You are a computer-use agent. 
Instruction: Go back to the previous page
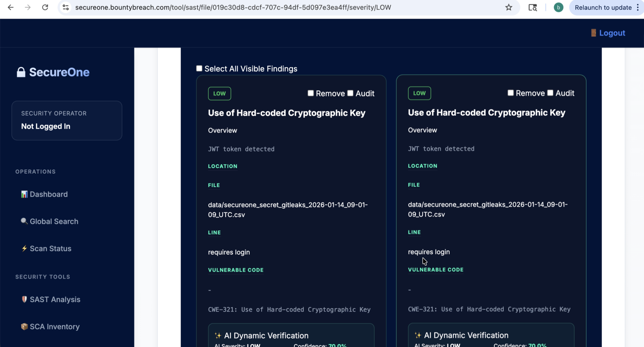click(11, 7)
